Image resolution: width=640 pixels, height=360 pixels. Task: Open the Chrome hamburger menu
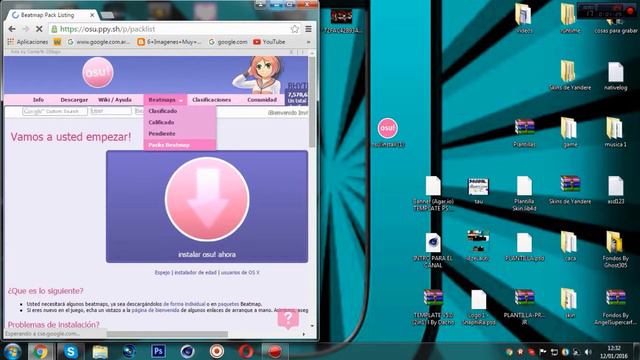309,29
